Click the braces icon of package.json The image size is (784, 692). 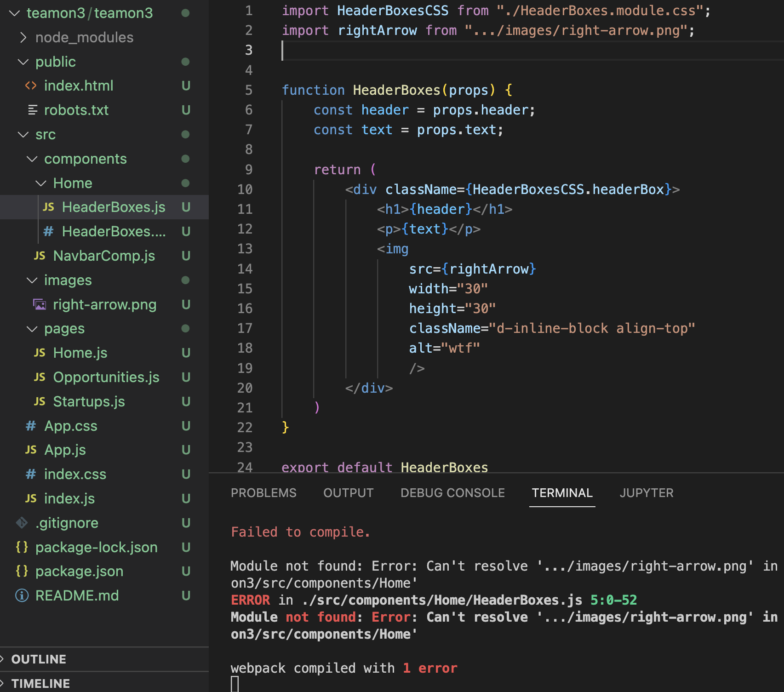(x=22, y=571)
